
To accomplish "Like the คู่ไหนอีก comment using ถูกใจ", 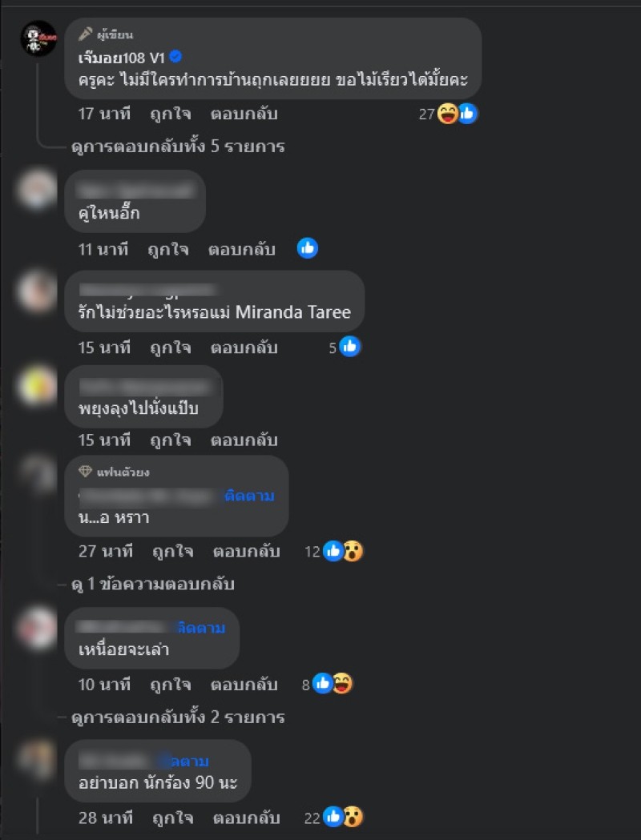I will click(x=168, y=249).
